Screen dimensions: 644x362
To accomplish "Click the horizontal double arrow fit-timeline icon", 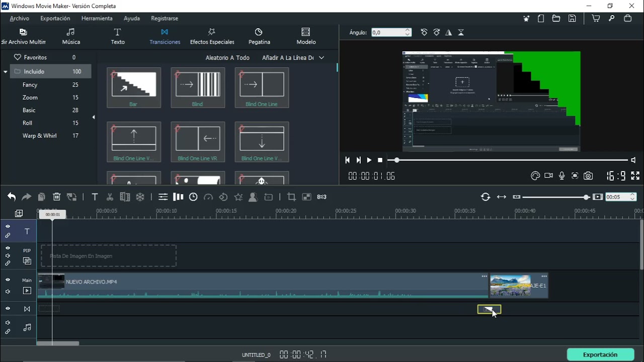I will click(502, 197).
